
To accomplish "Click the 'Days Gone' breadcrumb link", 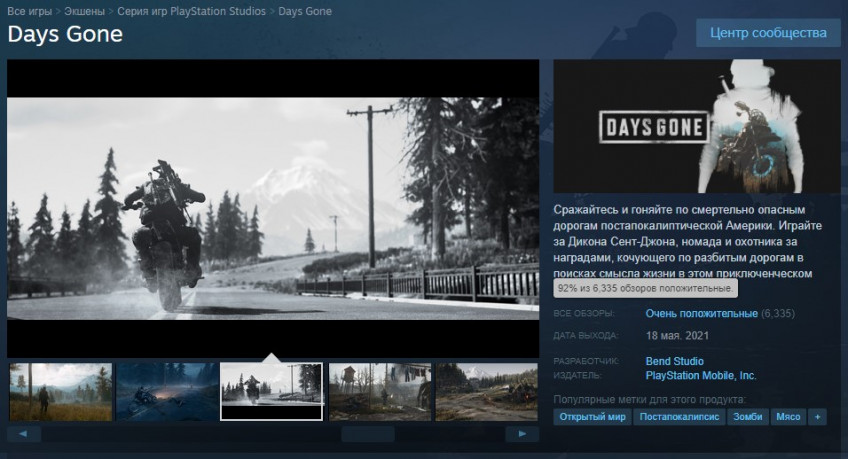I will tap(305, 11).
